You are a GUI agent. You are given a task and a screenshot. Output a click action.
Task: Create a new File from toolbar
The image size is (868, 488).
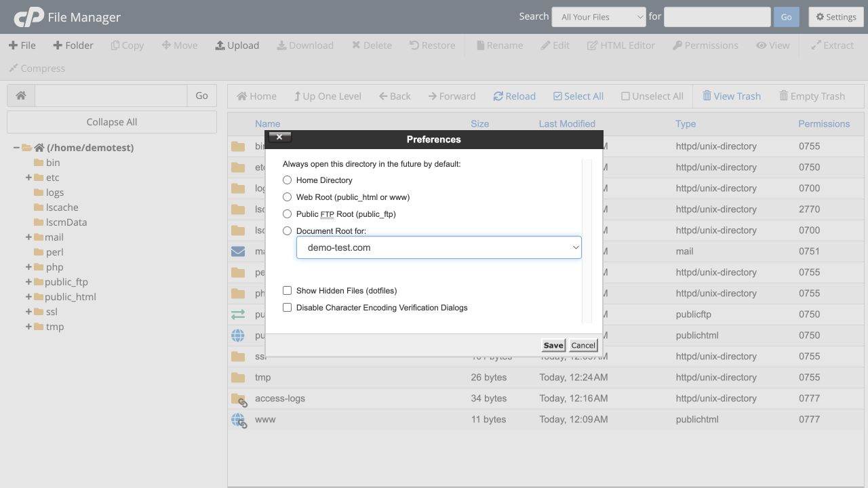22,45
